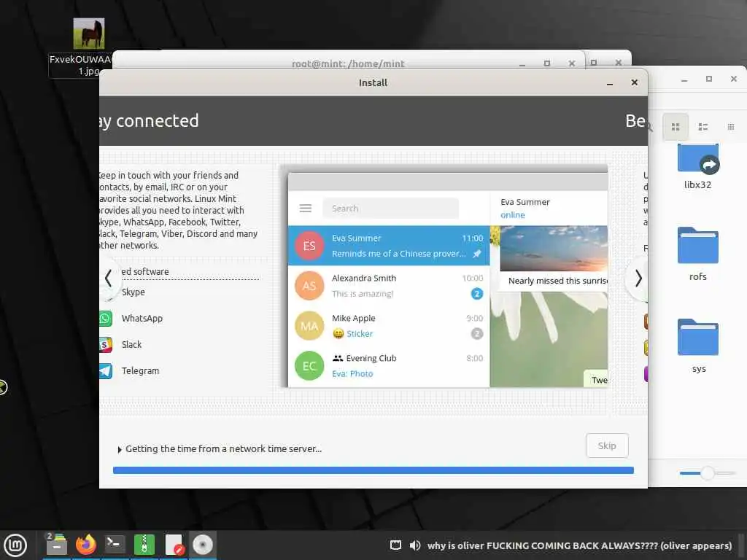Switch to the terminal taskbar icon
The image size is (747, 560).
[115, 544]
